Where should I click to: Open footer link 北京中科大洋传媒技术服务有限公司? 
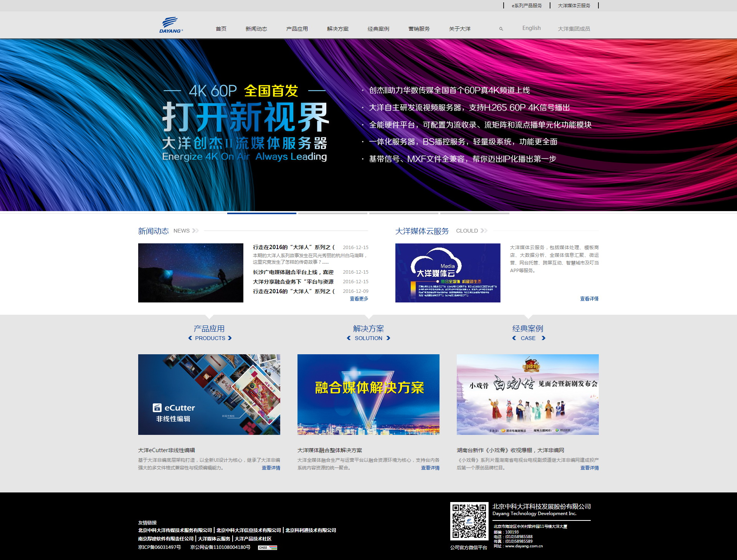click(x=175, y=530)
